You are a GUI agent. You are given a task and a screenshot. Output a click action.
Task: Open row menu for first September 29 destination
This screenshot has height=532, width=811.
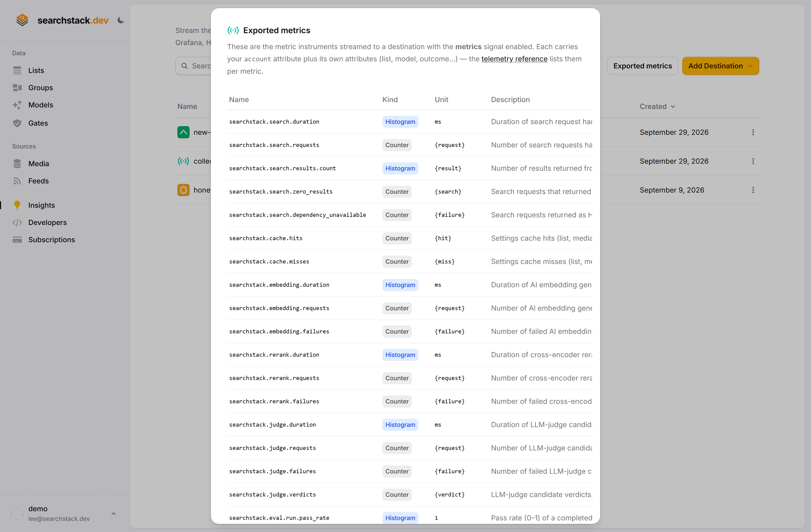753,132
